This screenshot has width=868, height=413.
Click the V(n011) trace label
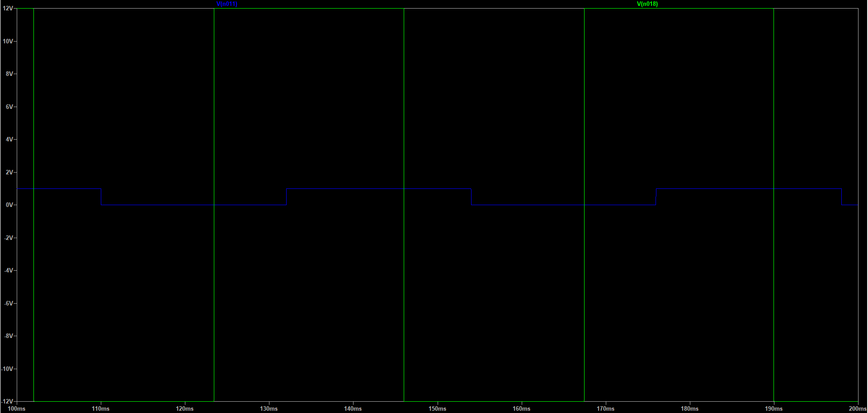227,4
